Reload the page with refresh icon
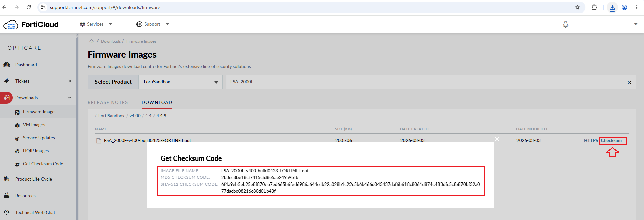Screen dimensions: 644x220 click(x=29, y=7)
